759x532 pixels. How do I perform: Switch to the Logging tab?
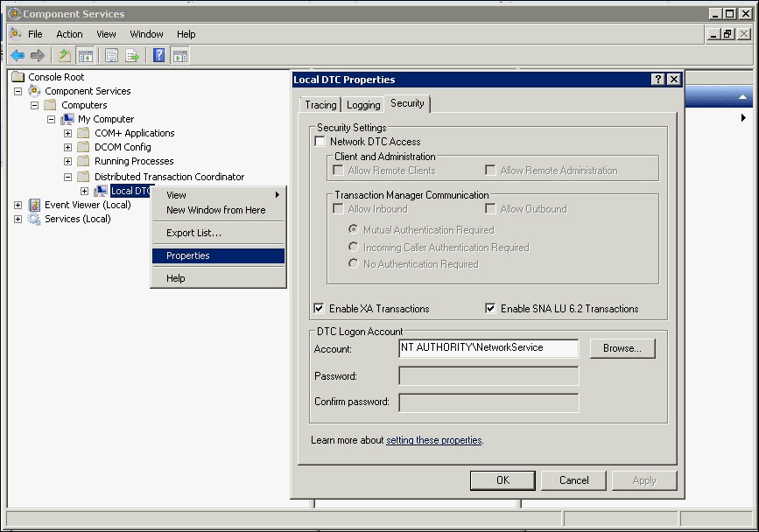pyautogui.click(x=363, y=104)
